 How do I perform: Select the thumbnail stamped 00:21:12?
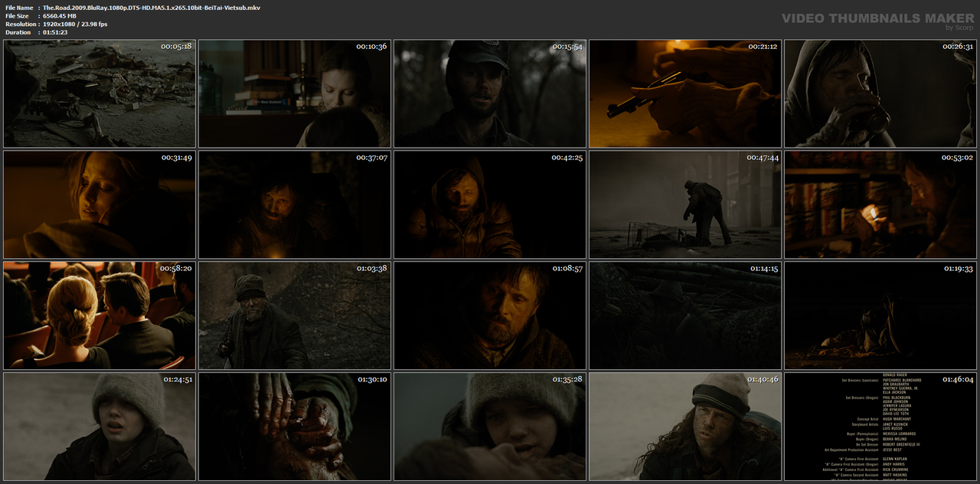tap(685, 93)
